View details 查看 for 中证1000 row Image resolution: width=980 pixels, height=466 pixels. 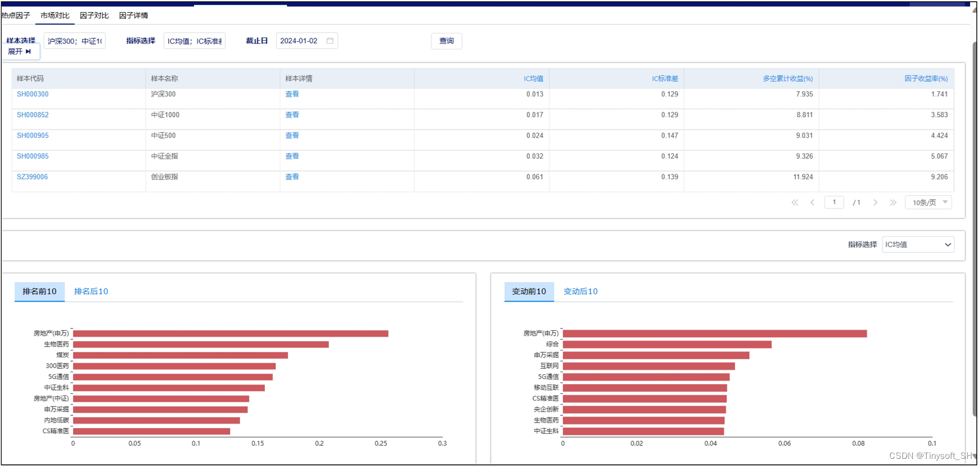coord(292,115)
